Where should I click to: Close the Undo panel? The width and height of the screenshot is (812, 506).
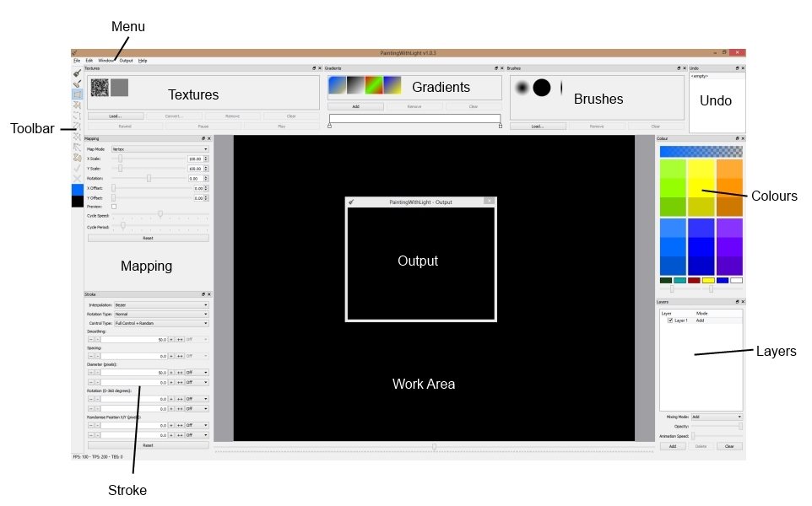743,68
